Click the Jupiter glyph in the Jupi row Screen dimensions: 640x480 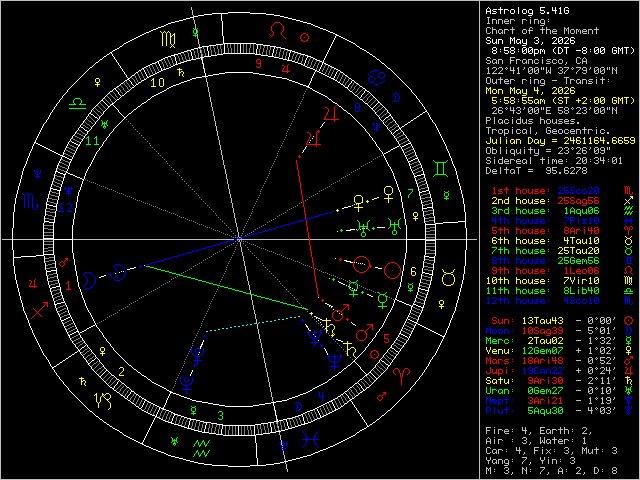point(629,371)
